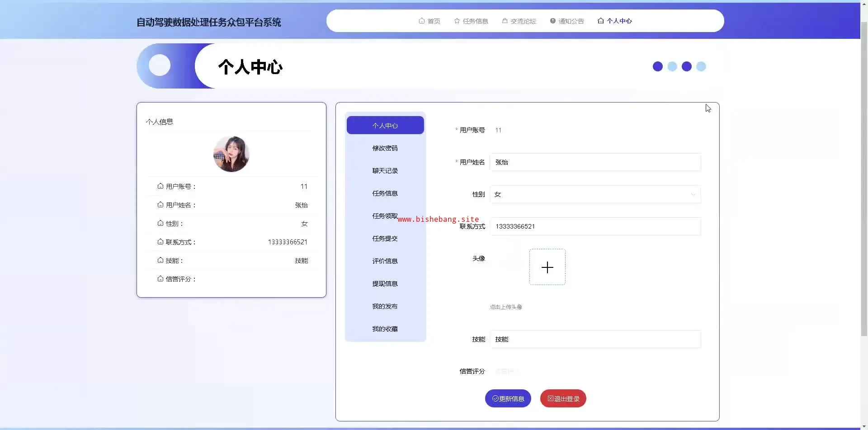868x430 pixels.
Task: Click the 技能 input field
Action: coord(595,339)
